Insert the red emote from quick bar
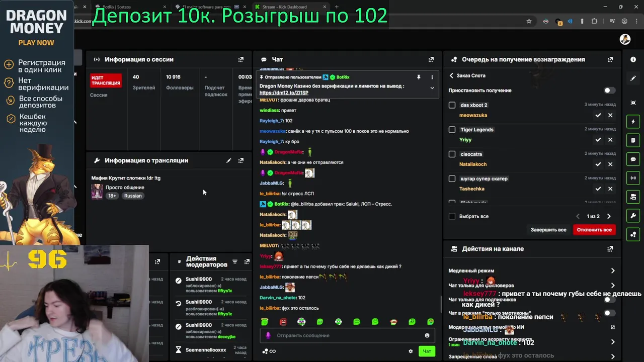 (x=283, y=322)
